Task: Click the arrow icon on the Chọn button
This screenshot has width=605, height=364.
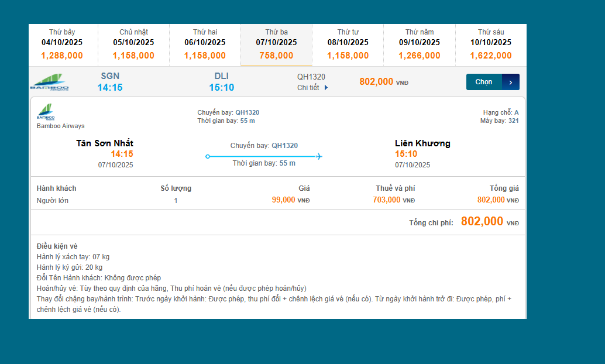Action: pyautogui.click(x=510, y=82)
